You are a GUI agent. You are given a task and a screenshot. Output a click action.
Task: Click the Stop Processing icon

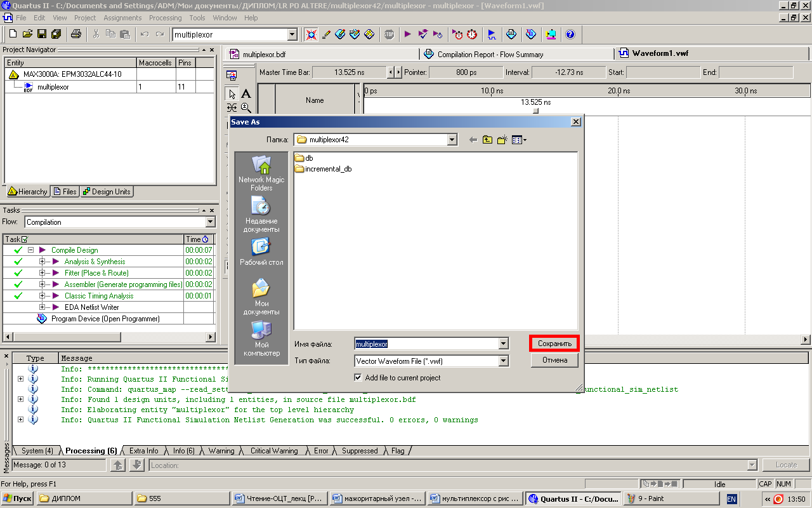389,34
